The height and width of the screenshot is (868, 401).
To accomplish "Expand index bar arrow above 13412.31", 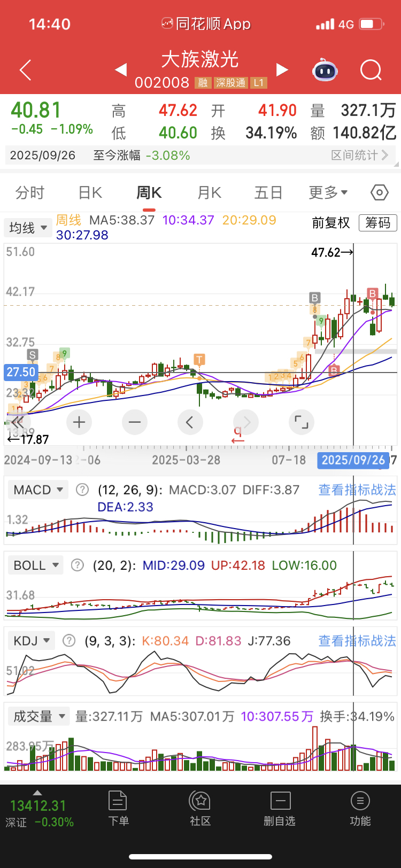I will [37, 793].
